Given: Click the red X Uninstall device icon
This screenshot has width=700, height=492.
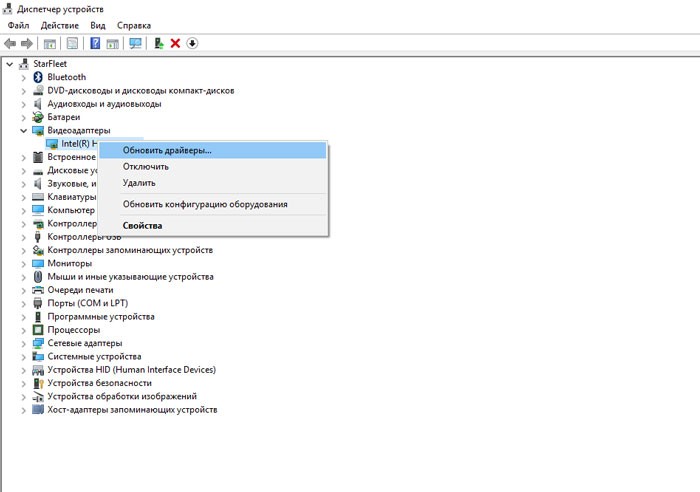Looking at the screenshot, I should (x=175, y=43).
